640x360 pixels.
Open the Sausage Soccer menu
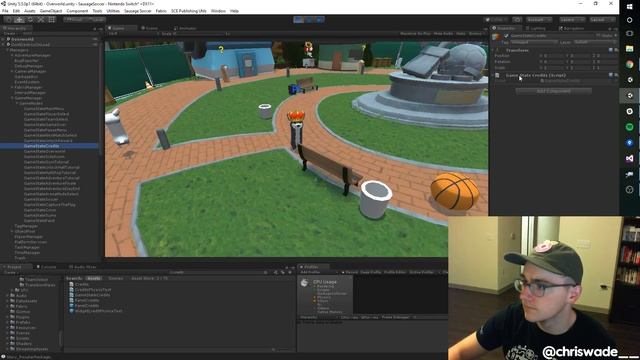(x=138, y=11)
